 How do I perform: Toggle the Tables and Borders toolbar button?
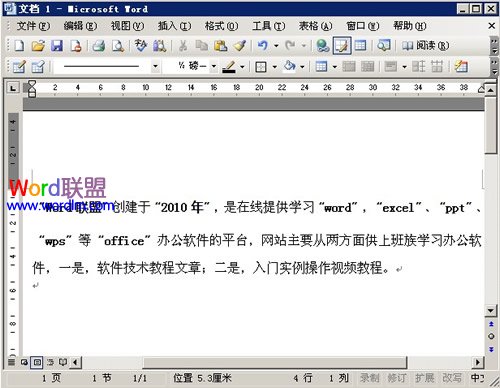pyautogui.click(x=342, y=46)
